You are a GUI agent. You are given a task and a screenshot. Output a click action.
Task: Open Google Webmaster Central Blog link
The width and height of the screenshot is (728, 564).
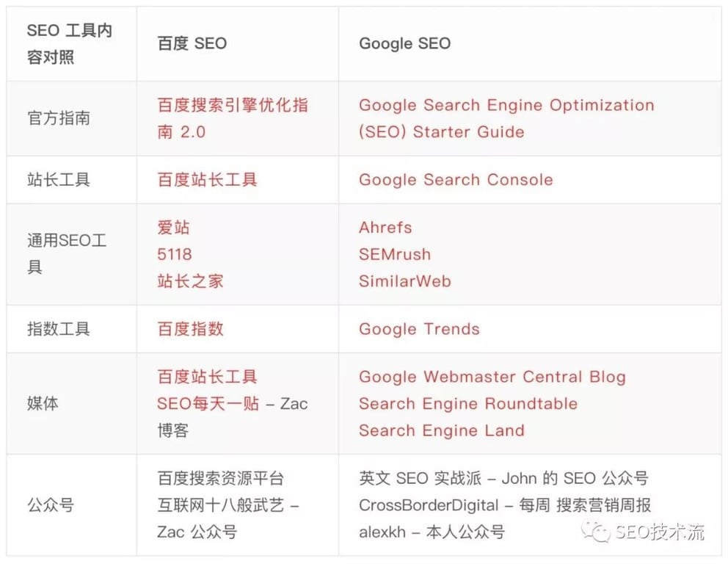point(492,377)
